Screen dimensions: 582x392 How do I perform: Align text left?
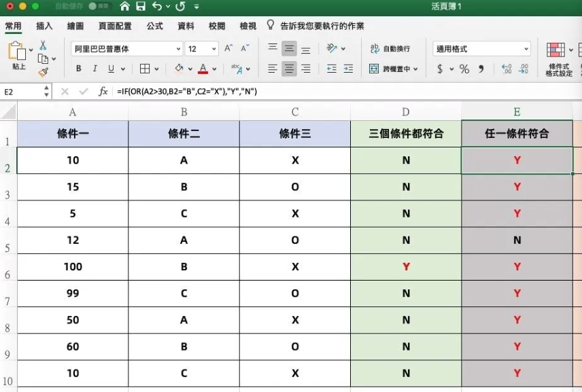tap(273, 69)
